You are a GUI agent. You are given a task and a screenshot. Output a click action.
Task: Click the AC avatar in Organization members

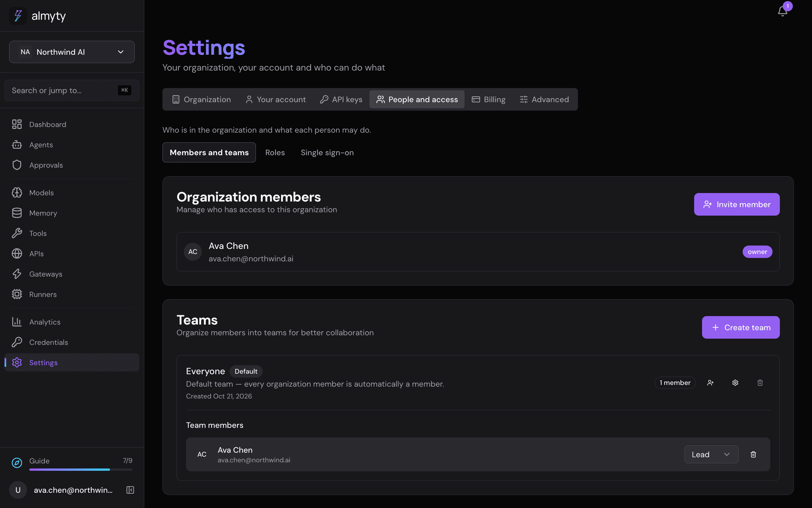click(193, 252)
